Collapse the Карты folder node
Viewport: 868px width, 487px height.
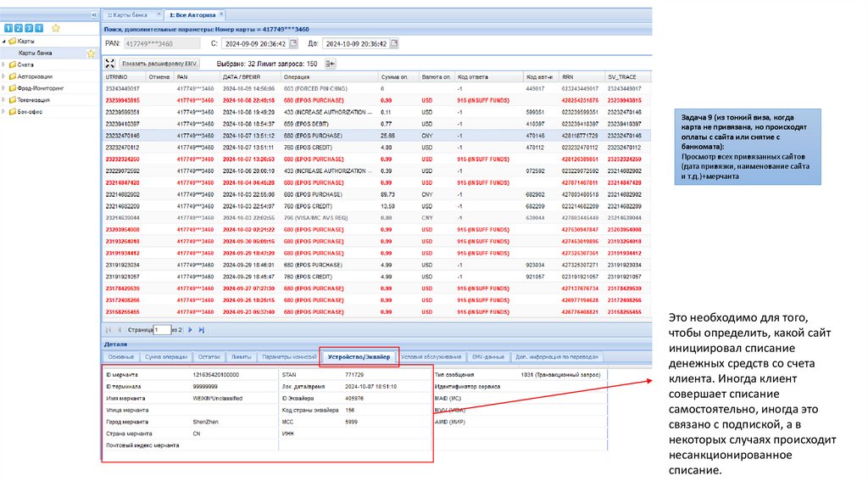[4, 41]
